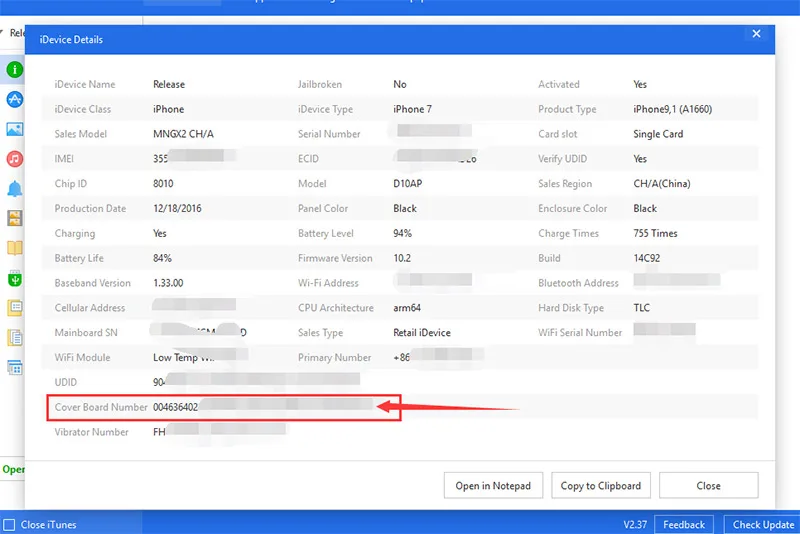Click the Feedback button
Screen dimensions: 800x534
(684, 524)
